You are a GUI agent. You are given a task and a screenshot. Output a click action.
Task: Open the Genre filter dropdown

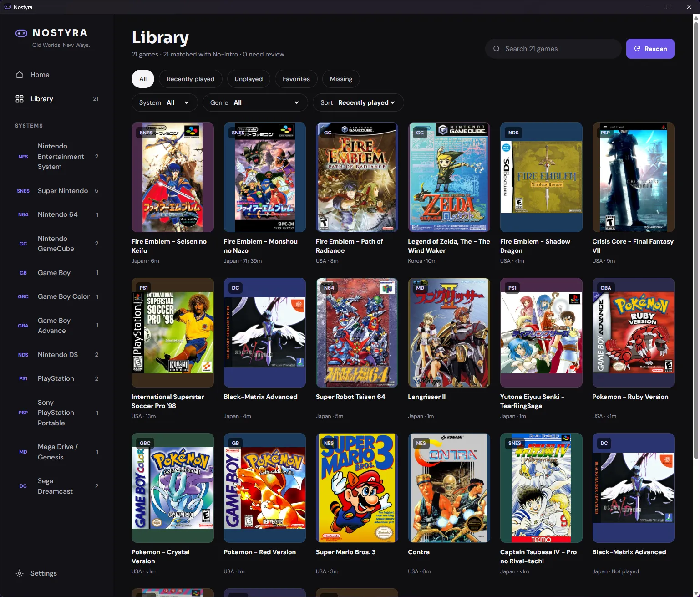click(x=255, y=102)
